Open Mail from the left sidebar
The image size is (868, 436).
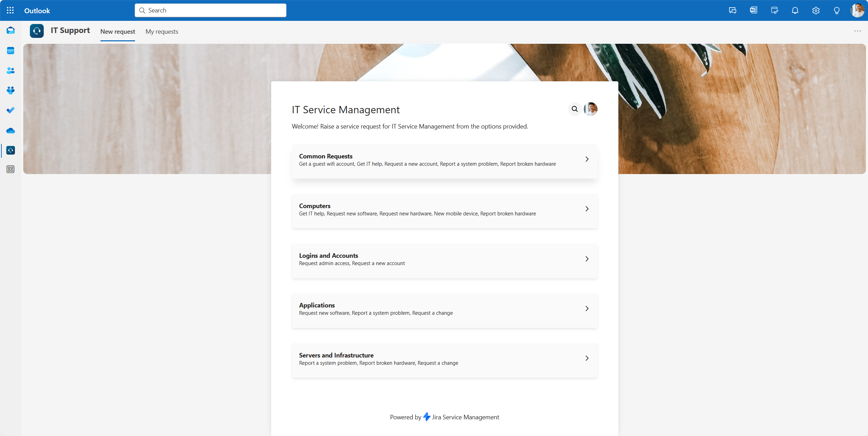click(10, 31)
